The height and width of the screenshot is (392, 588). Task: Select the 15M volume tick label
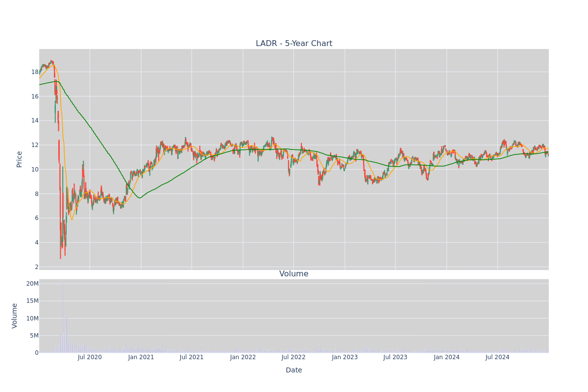pyautogui.click(x=32, y=301)
